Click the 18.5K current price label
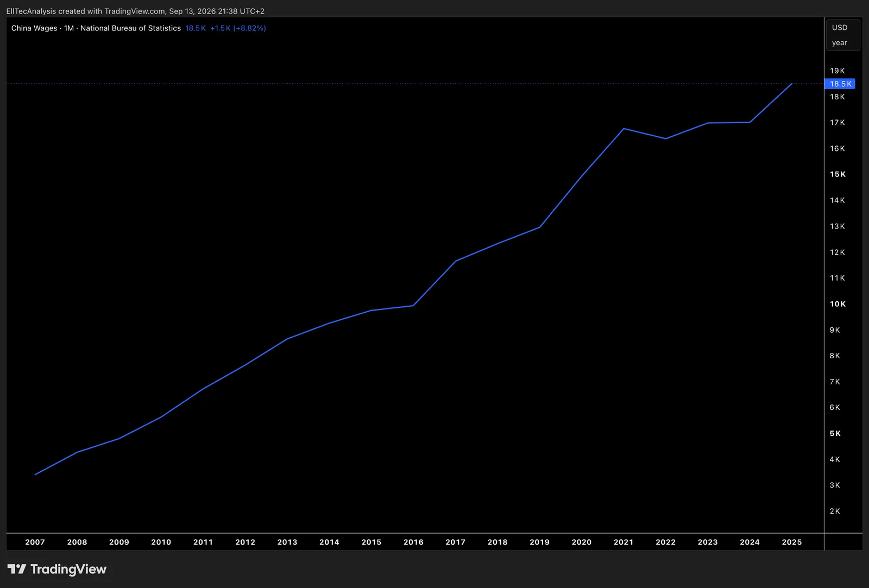This screenshot has height=588, width=869. coord(840,84)
